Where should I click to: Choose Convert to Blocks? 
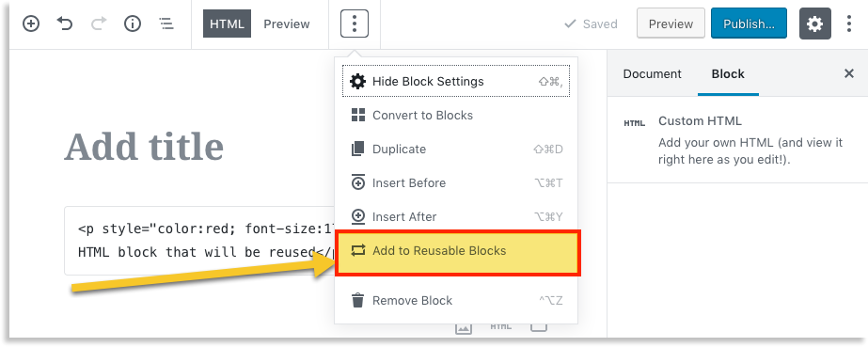456,115
